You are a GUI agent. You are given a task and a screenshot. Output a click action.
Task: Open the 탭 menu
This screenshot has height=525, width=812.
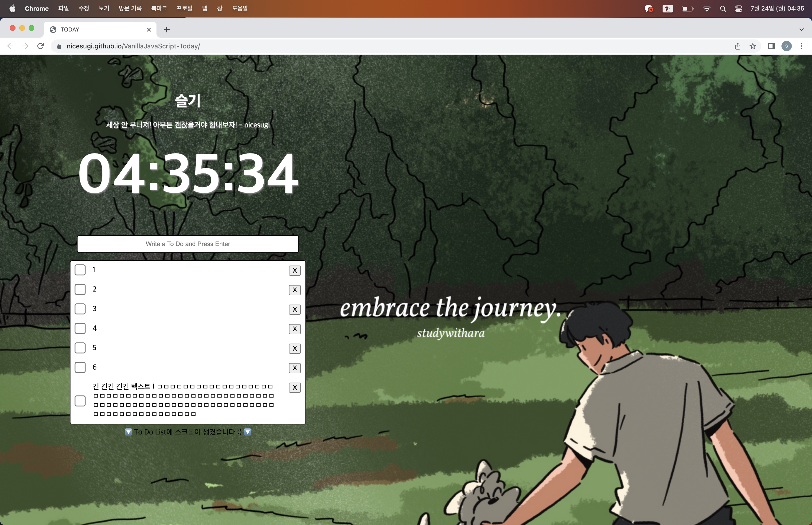click(205, 8)
